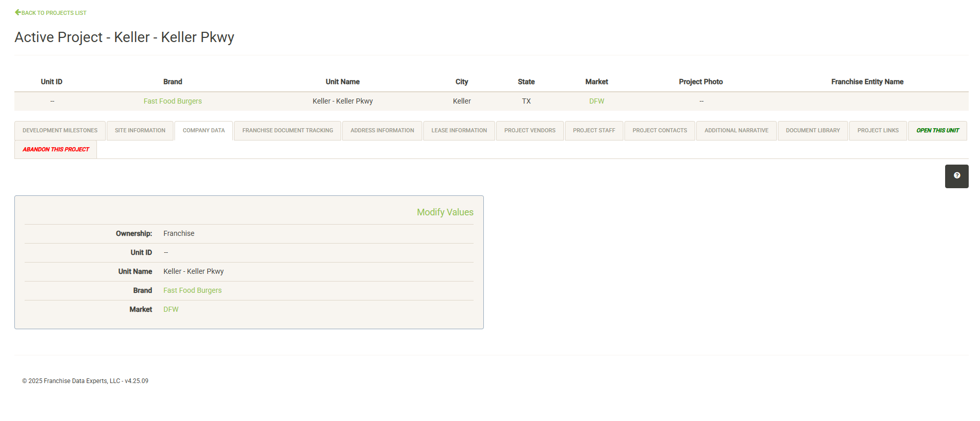The height and width of the screenshot is (421, 980).
Task: Click Open This Unit tab
Action: (937, 131)
